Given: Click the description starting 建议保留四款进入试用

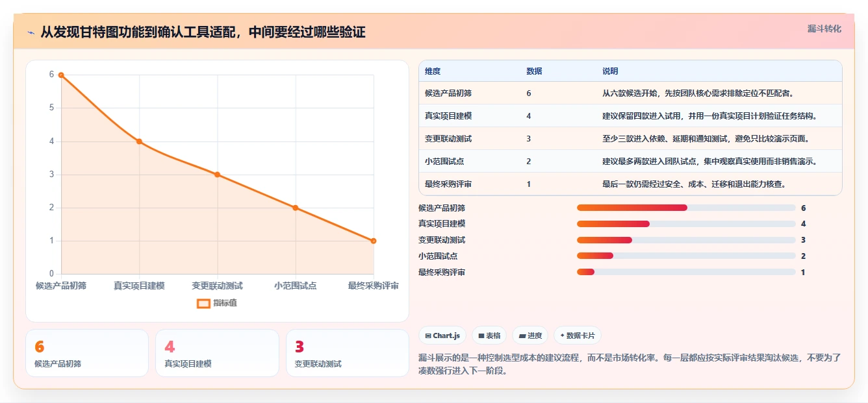Looking at the screenshot, I should [709, 116].
